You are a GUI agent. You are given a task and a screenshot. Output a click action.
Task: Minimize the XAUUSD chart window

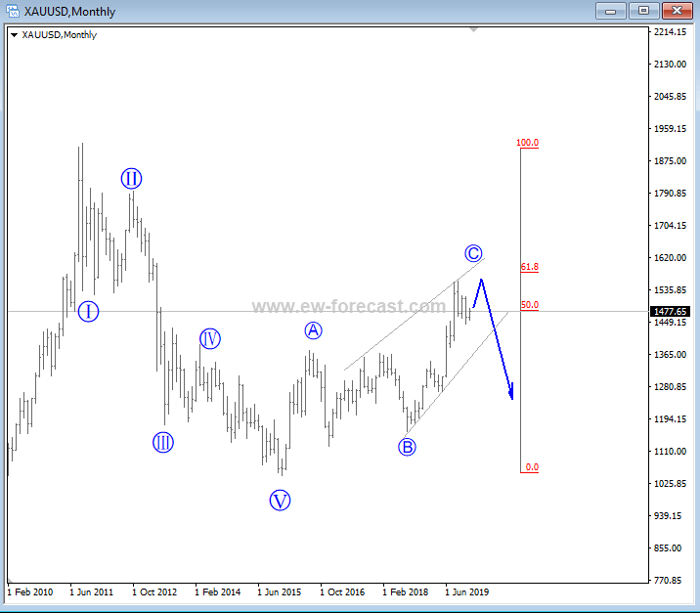(x=611, y=11)
